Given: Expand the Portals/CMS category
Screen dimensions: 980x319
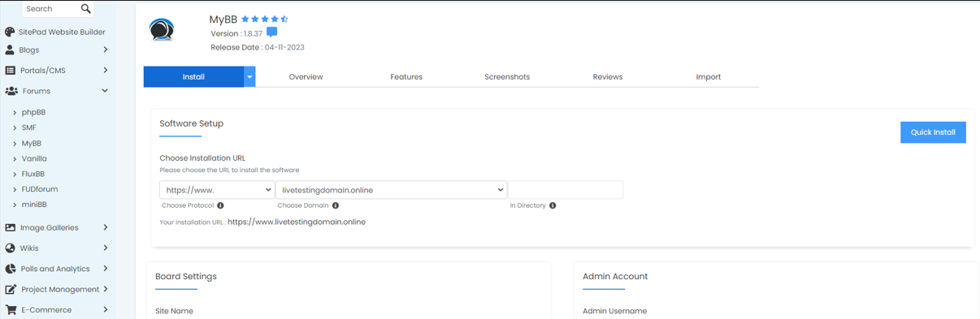Looking at the screenshot, I should point(105,71).
